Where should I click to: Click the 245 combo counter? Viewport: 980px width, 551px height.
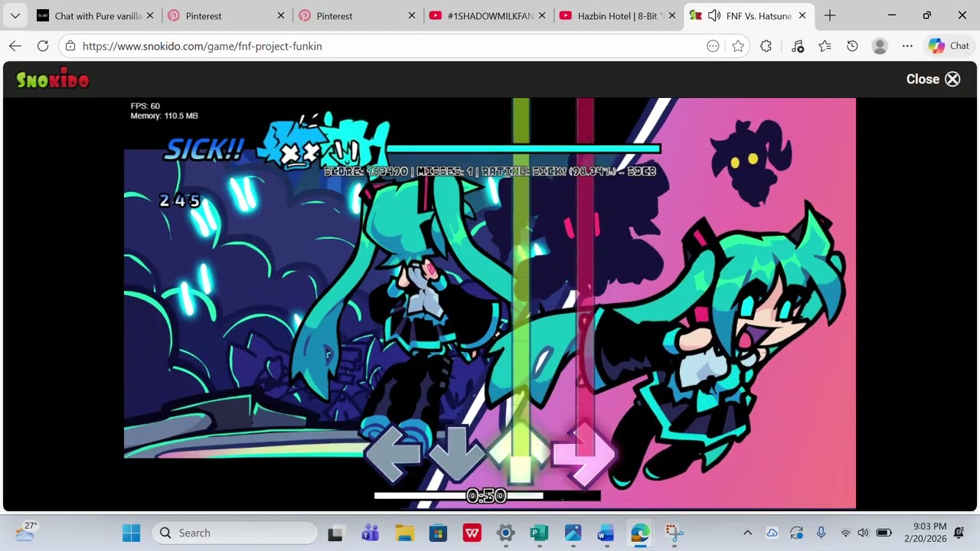point(180,201)
